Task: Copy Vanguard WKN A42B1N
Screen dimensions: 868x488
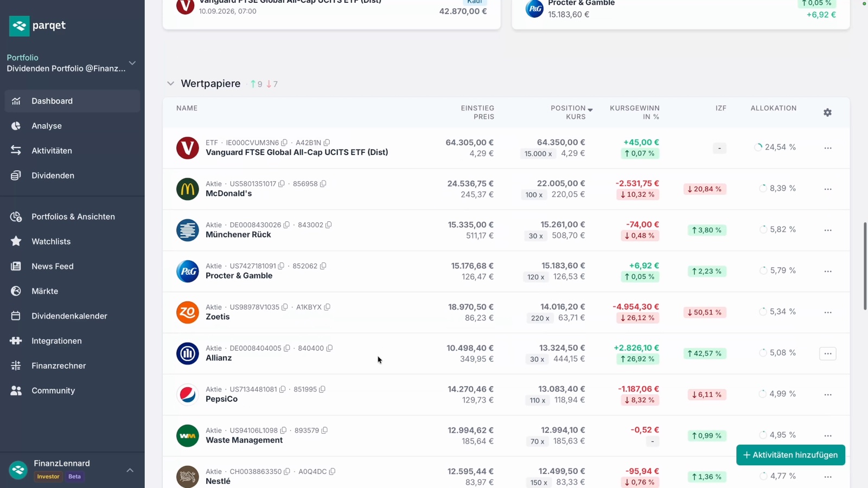Action: (327, 143)
